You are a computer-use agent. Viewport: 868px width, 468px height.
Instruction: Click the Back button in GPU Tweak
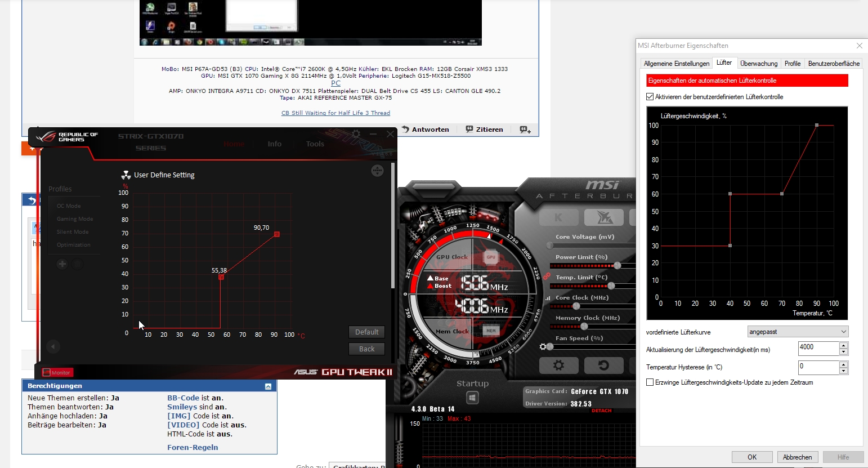pos(366,349)
